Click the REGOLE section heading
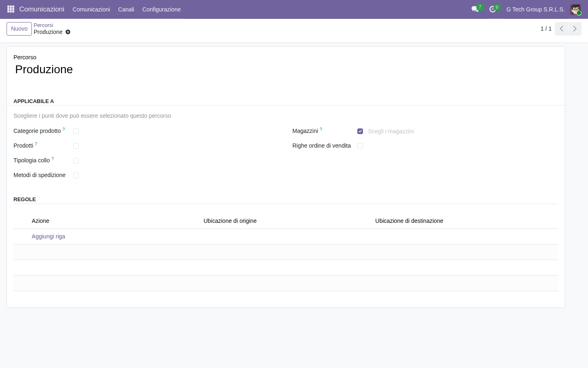The image size is (588, 368). tap(24, 199)
